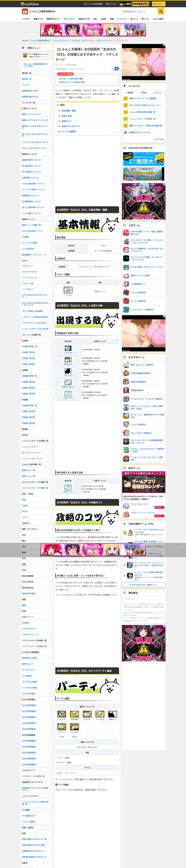
Task: Open 異次元コロシアムの攻略と報酬 pickup link
Action: (72, 82)
